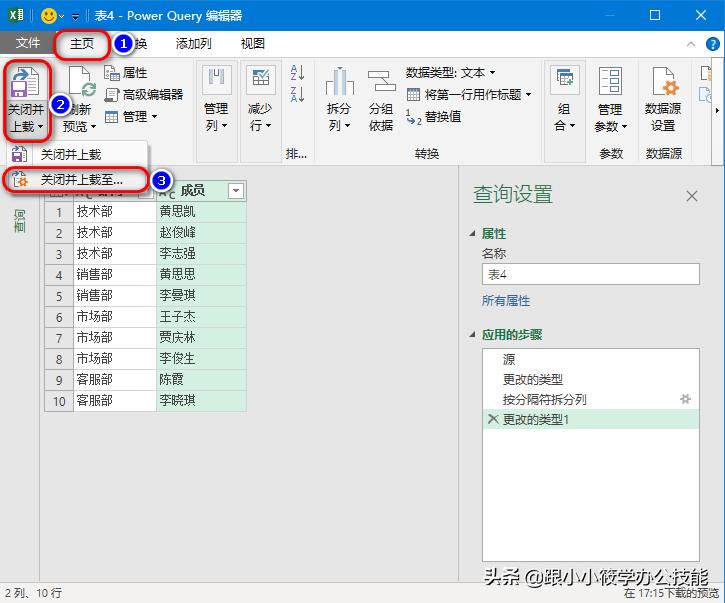Open the 成员 column filter dropdown
725x603 pixels.
(236, 191)
